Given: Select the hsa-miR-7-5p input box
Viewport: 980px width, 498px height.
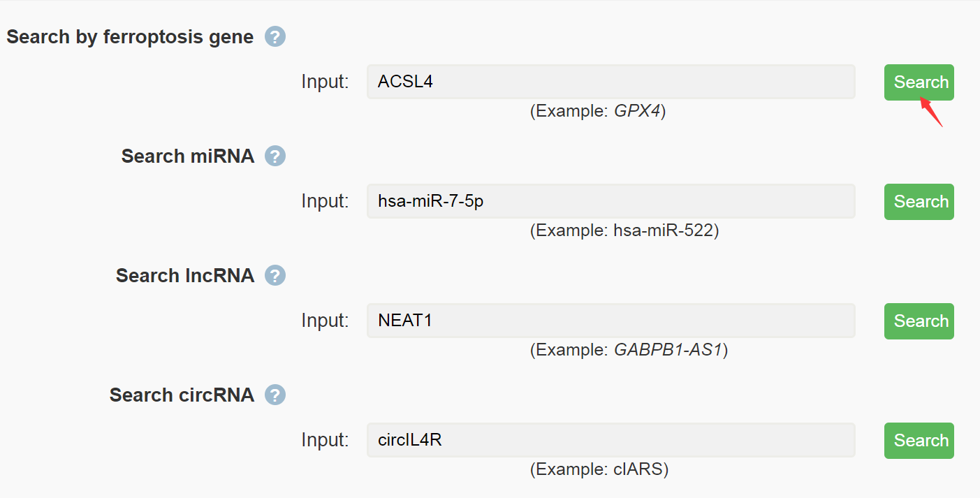Looking at the screenshot, I should point(611,201).
